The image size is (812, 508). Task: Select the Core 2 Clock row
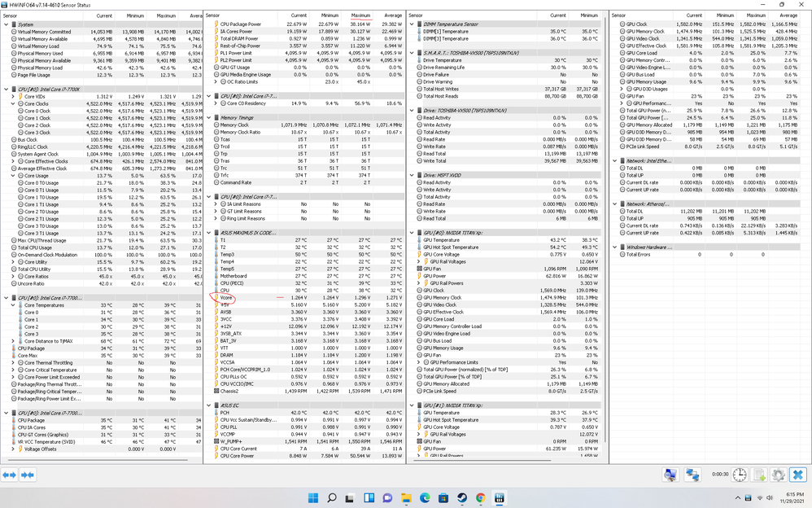[x=102, y=125]
